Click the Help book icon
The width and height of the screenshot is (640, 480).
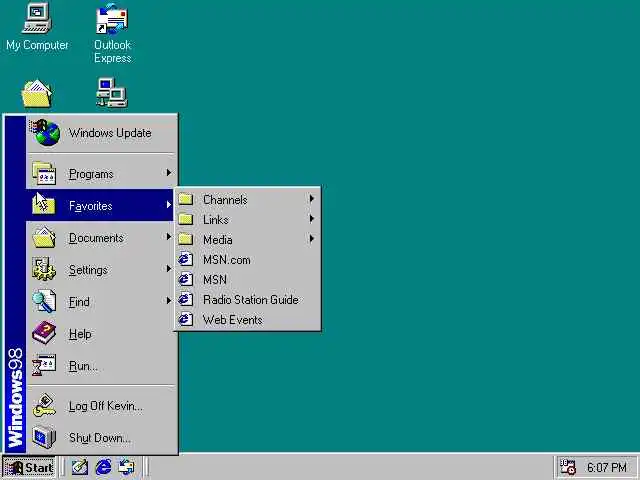(x=44, y=333)
